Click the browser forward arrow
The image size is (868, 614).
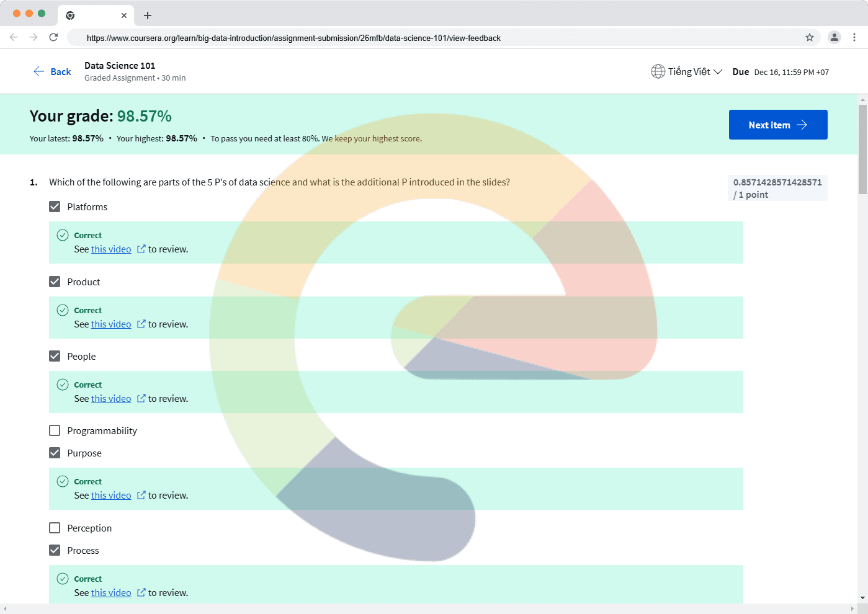pos(34,37)
